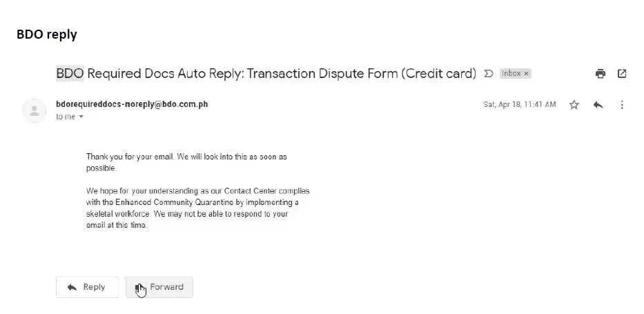Expand recipient details arrow next to 'to me'
This screenshot has height=314, width=644.
coord(81,117)
